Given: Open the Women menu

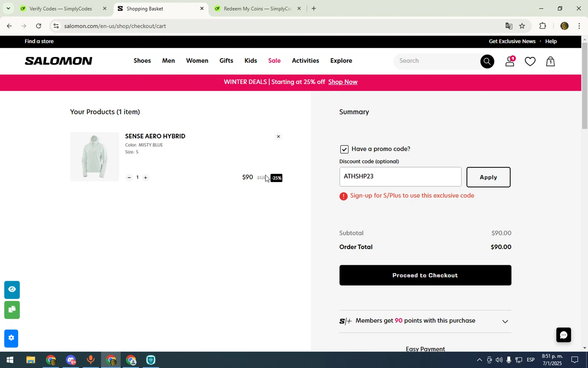Looking at the screenshot, I should [197, 61].
